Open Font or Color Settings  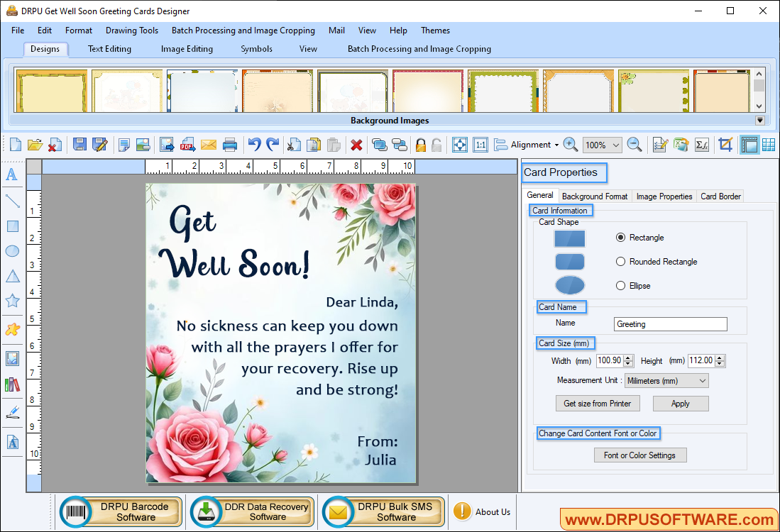[x=640, y=455]
